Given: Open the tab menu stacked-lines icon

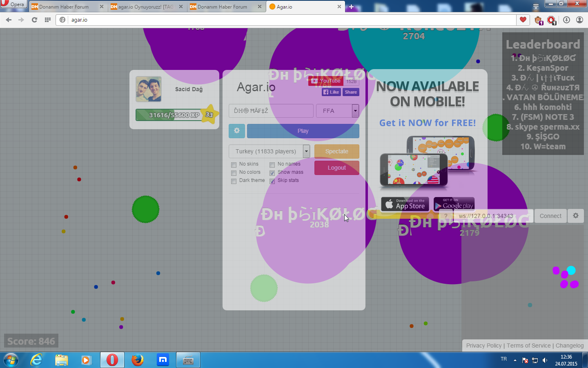Looking at the screenshot, I should [536, 7].
